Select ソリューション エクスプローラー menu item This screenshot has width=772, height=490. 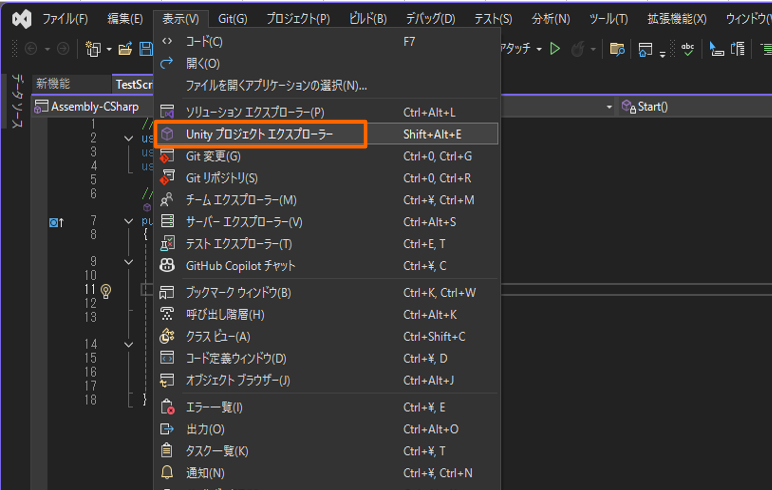(255, 112)
